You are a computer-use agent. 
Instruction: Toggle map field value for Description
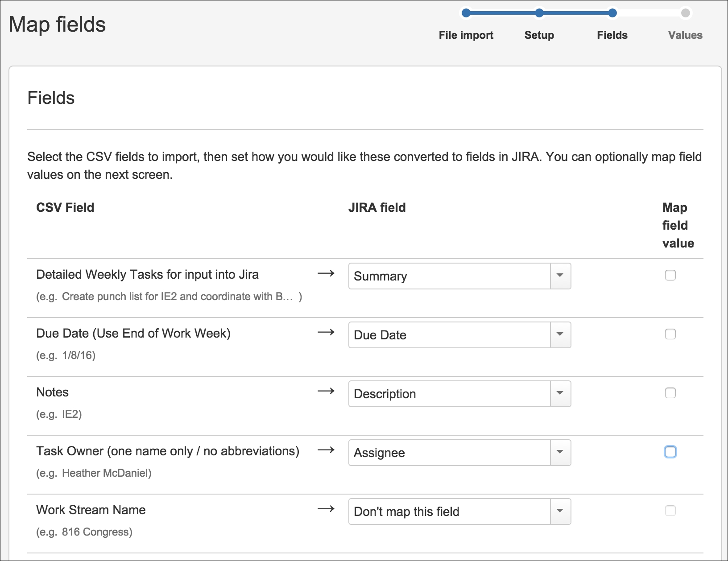tap(670, 393)
